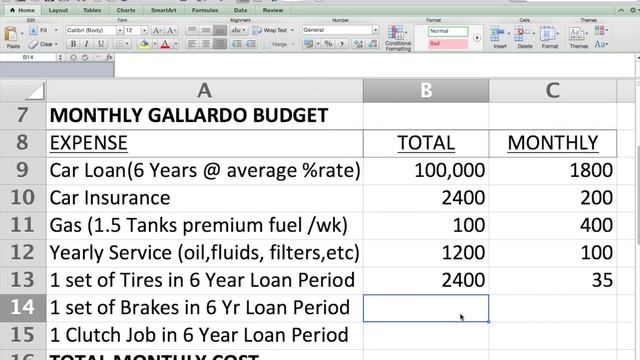
Task: Click the Merge cells button
Action: tap(275, 44)
